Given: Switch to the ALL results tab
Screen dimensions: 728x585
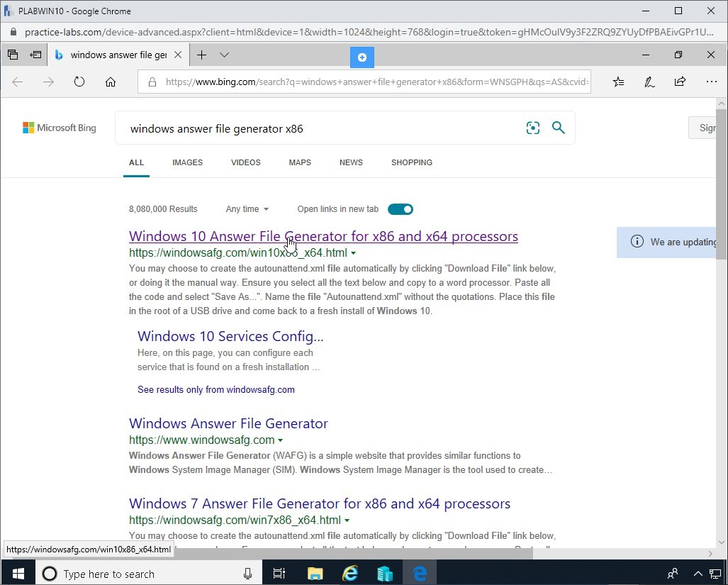Looking at the screenshot, I should (137, 162).
